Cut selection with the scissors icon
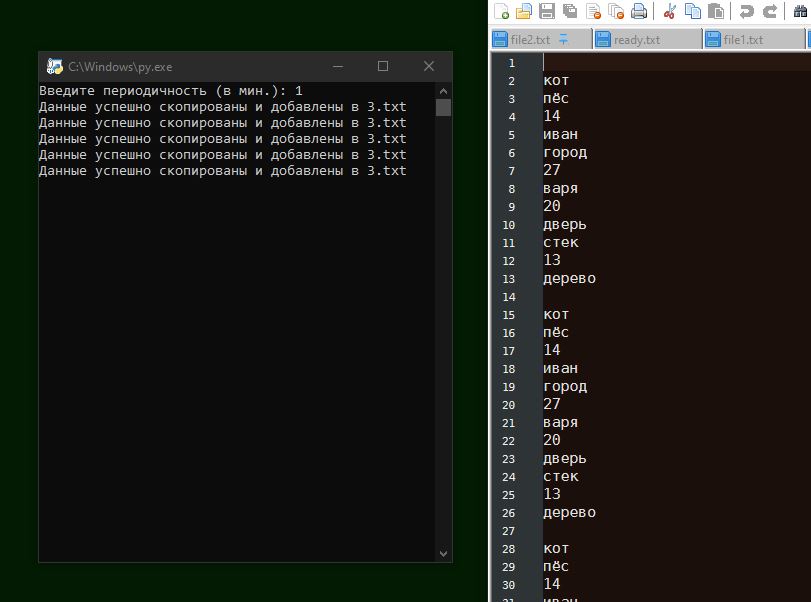Image resolution: width=811 pixels, height=602 pixels. (x=670, y=11)
